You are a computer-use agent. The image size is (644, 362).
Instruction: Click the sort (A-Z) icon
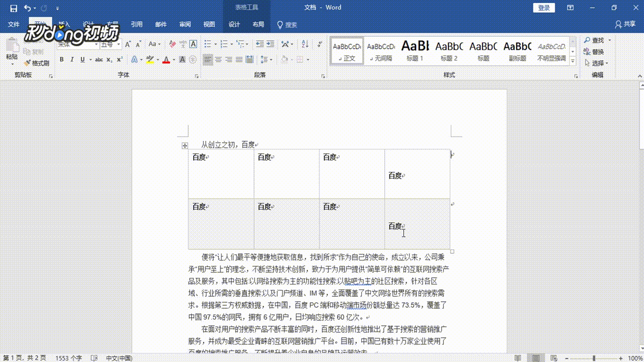pos(305,44)
